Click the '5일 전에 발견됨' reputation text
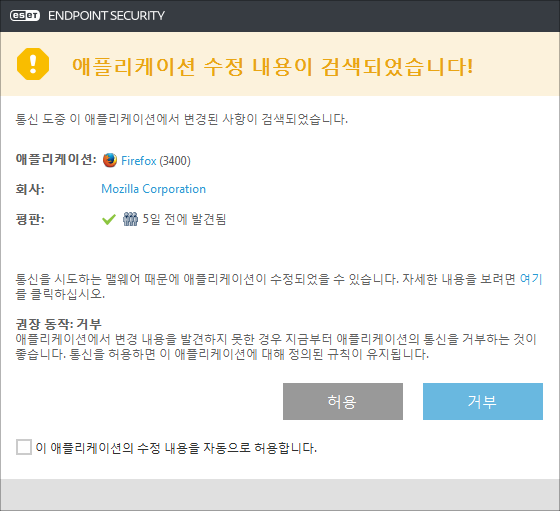The width and height of the screenshot is (560, 511). tap(184, 219)
